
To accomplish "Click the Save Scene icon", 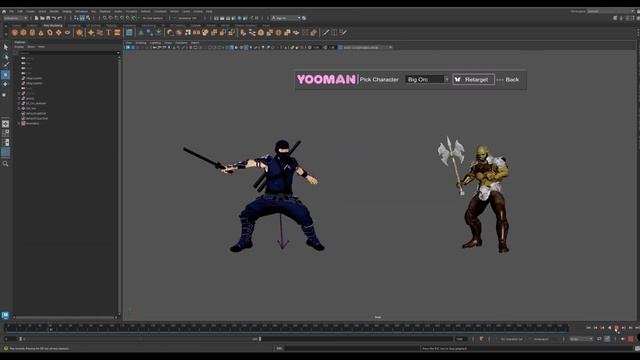I will (48, 18).
